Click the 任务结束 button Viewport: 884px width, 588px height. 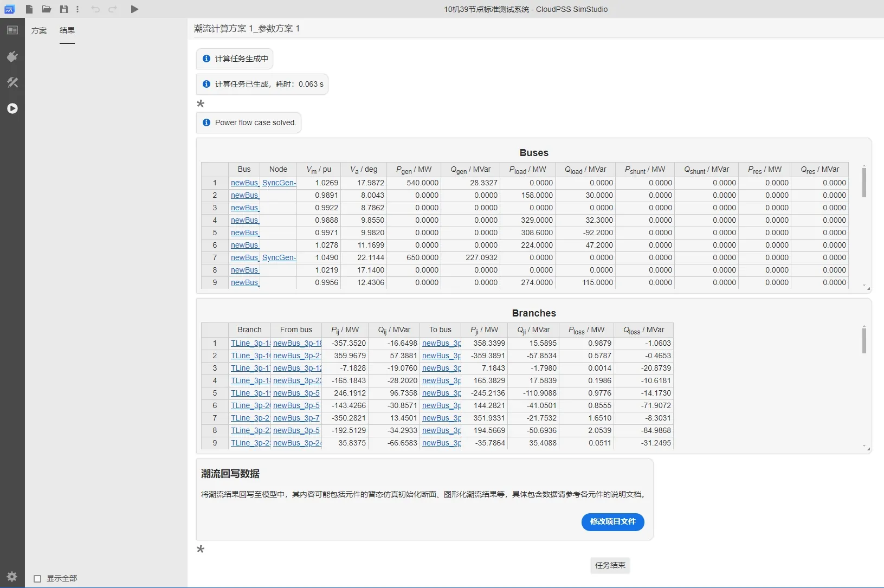coord(610,565)
